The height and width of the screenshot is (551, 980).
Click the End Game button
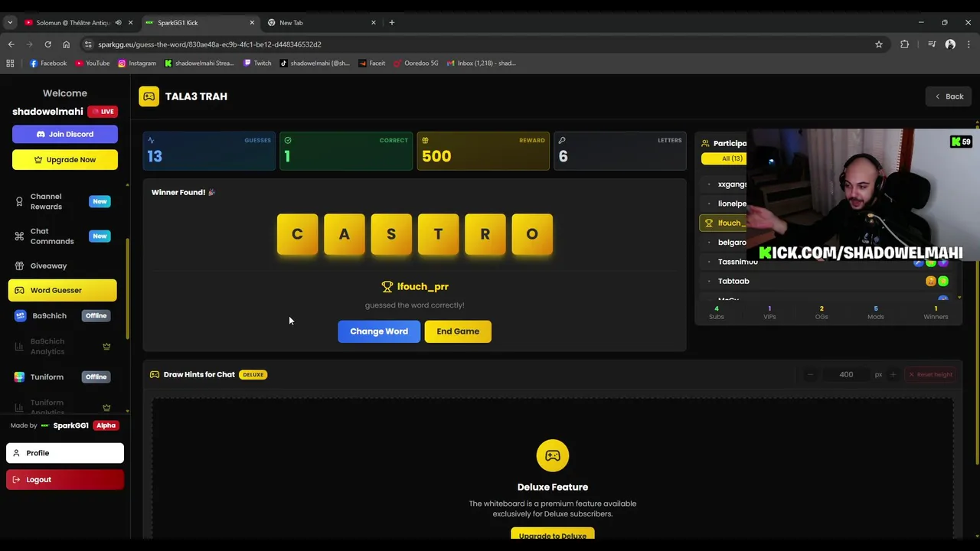(458, 331)
